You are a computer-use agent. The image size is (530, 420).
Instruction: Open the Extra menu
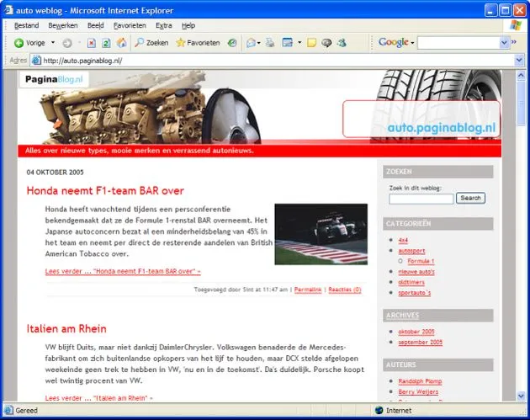(x=163, y=25)
